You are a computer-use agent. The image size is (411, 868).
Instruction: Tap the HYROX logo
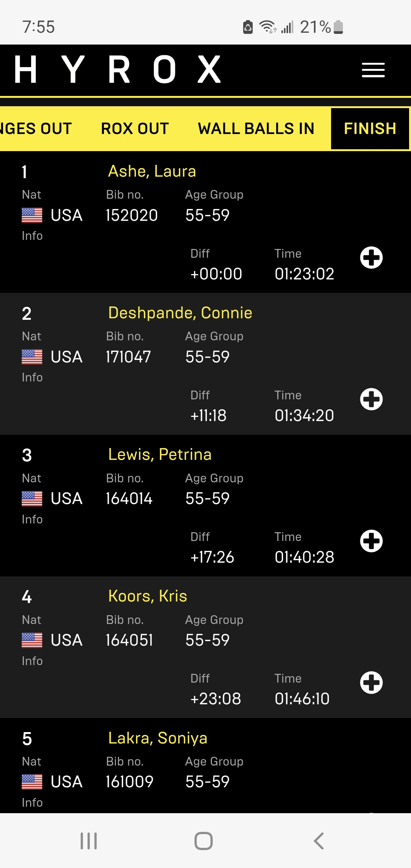tap(118, 70)
